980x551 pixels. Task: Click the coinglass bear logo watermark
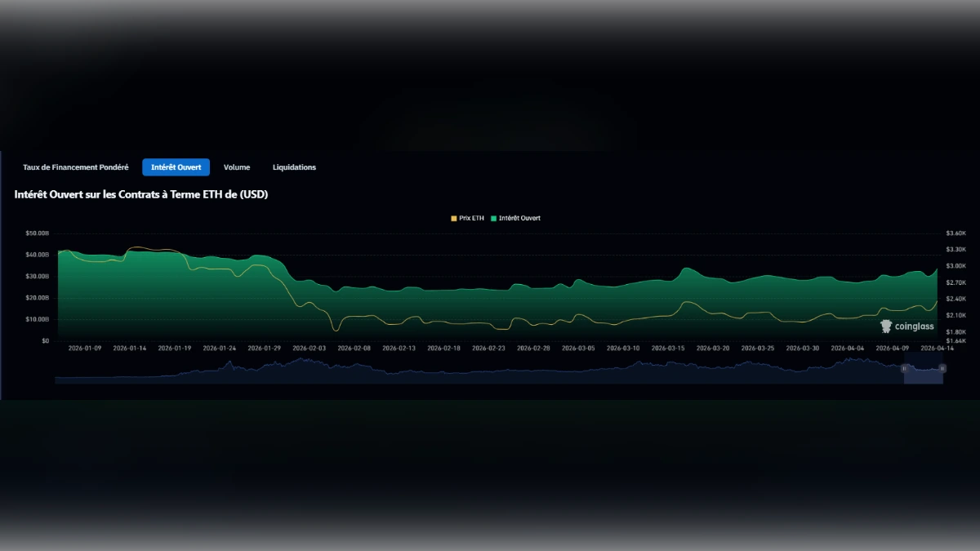pyautogui.click(x=884, y=325)
